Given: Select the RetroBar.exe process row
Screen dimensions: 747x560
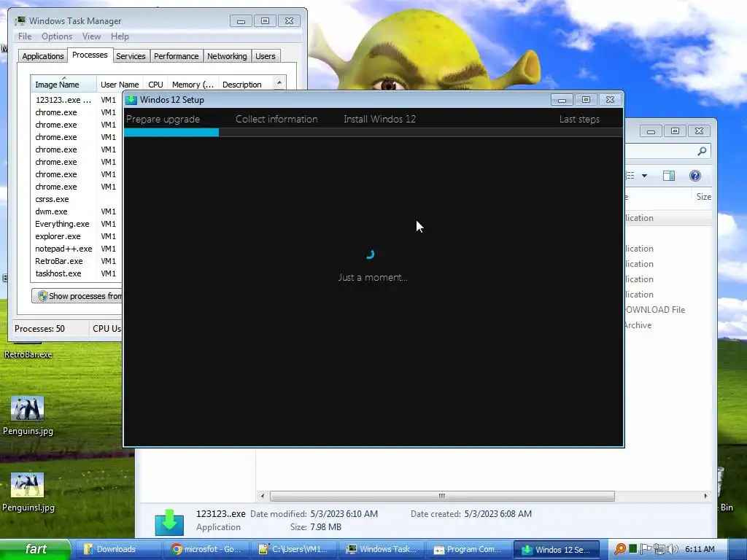Looking at the screenshot, I should 76,261.
